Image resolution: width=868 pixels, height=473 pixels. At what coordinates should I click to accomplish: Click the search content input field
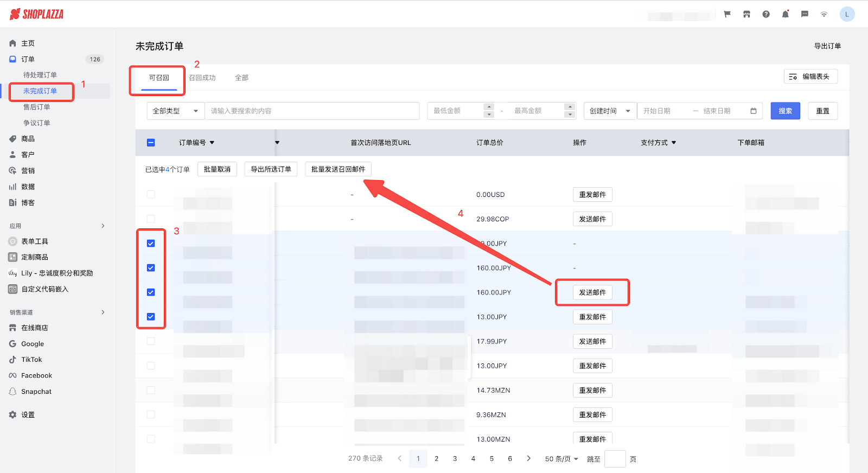312,111
